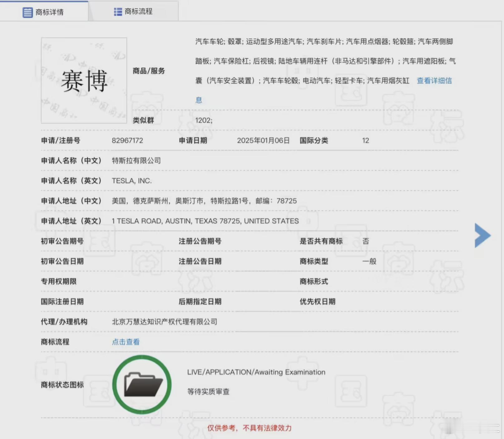Select the international class value 12
504x439 pixels.
point(366,141)
